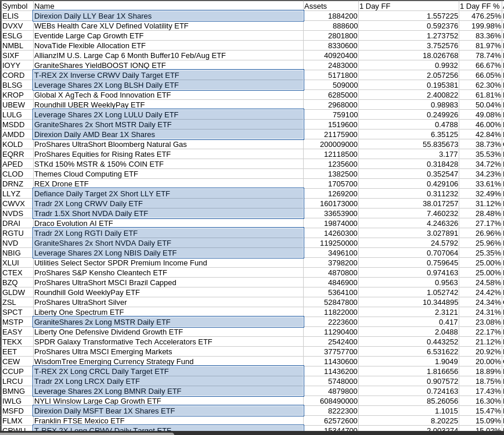
Task: Click GraniteShares YieldBOOST IONQ ETF cell
Action: [168, 66]
